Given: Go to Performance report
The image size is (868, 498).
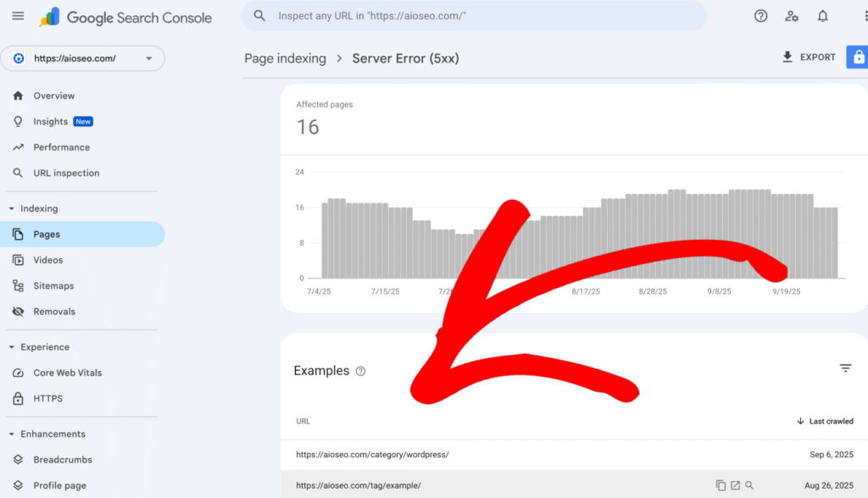Looking at the screenshot, I should click(x=61, y=147).
